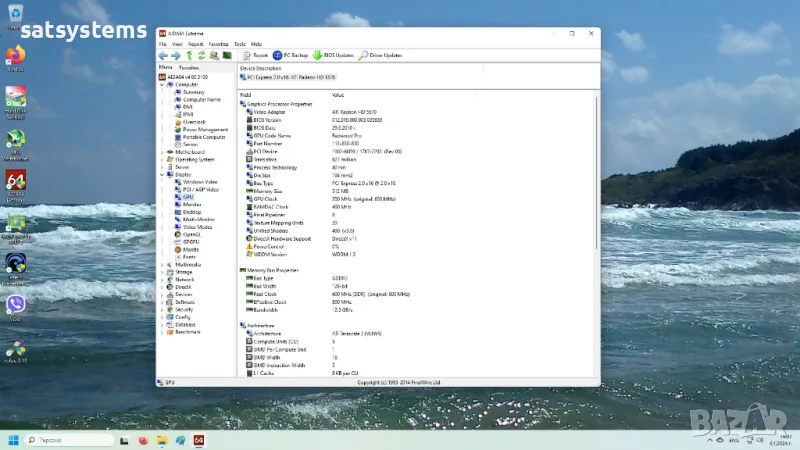Click the Windows Start button on taskbar
Screen dimensions: 800x450
pyautogui.click(x=14, y=440)
